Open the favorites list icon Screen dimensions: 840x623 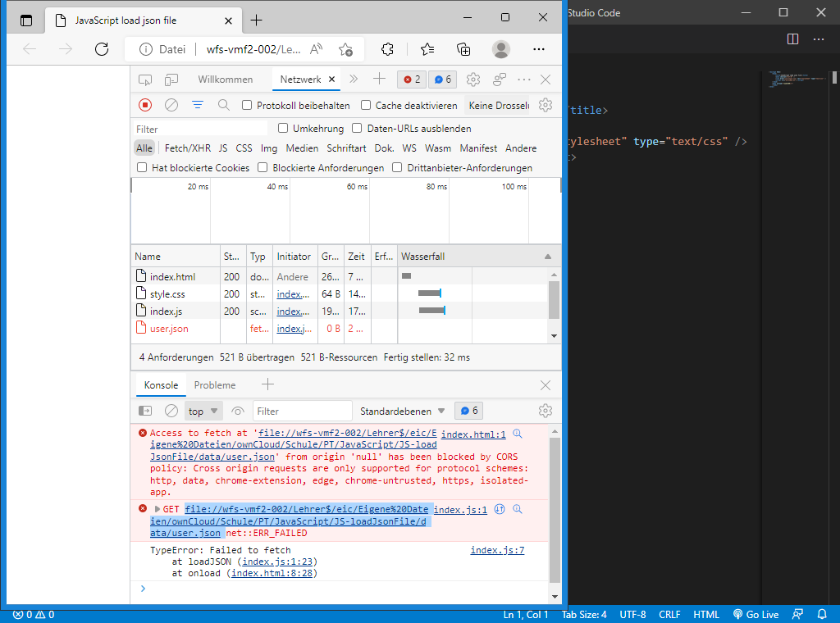[x=427, y=49]
